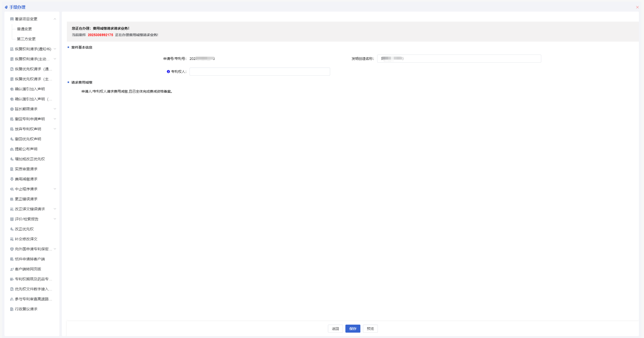Open the 纸件申请转客户端 menu entry
This screenshot has height=338, width=644.
(30, 259)
